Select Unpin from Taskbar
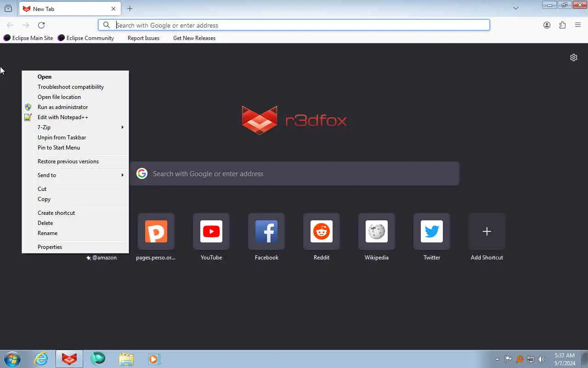Viewport: 588px width, 368px height. click(75, 138)
